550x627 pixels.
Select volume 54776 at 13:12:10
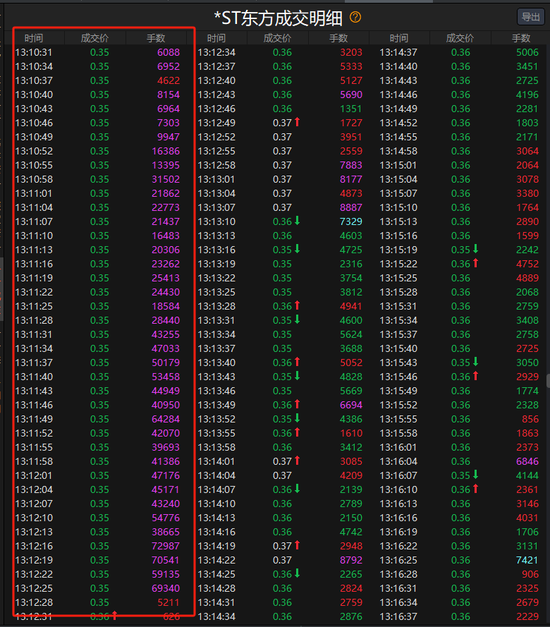166,518
